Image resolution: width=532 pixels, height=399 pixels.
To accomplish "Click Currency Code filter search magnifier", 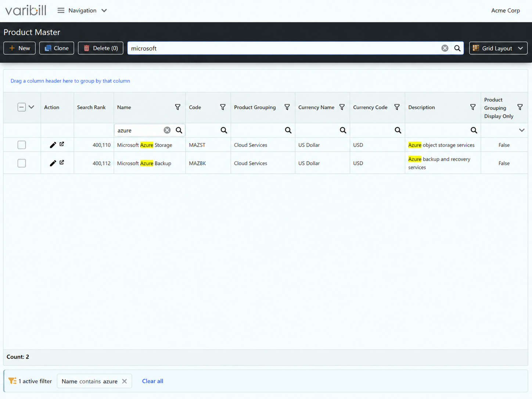I will coord(398,130).
